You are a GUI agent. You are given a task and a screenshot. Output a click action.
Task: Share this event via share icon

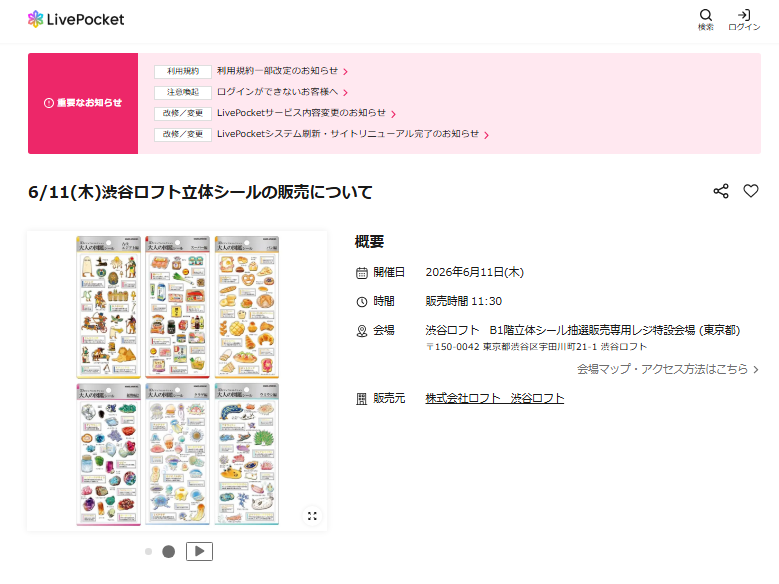click(x=721, y=191)
